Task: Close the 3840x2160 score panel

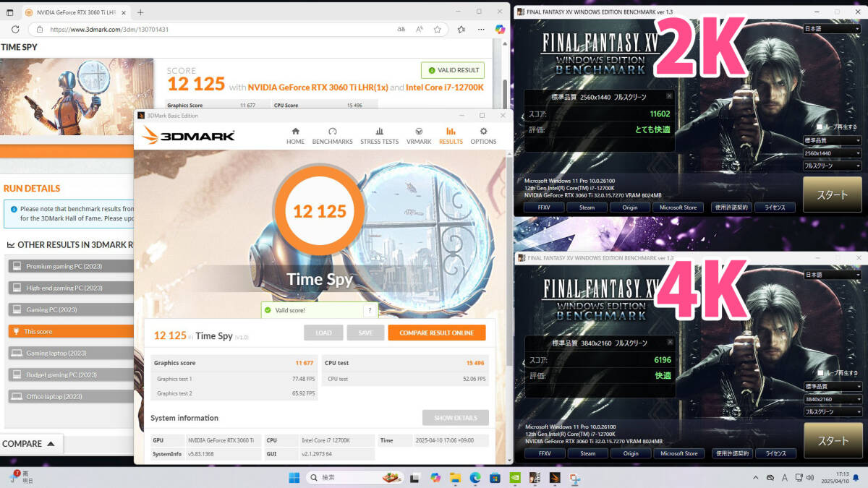Action: [x=669, y=342]
